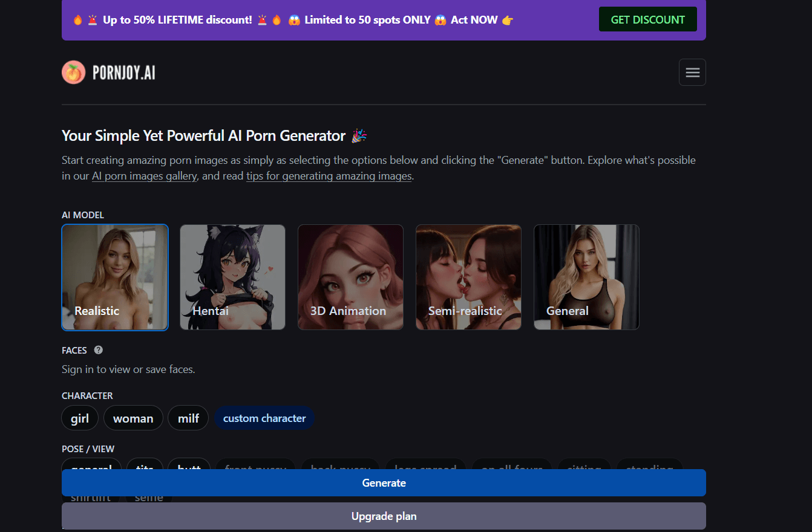The image size is (812, 532).
Task: Choose the milf character option
Action: click(188, 418)
